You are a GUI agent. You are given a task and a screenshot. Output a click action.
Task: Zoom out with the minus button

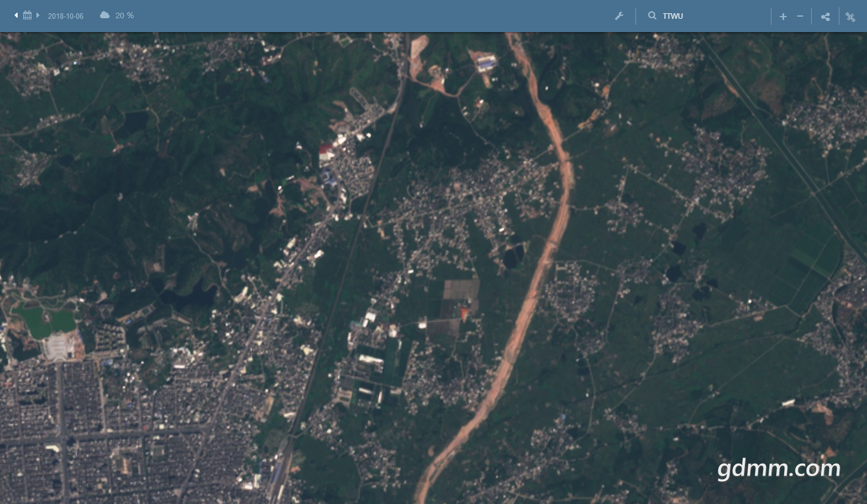coord(800,17)
